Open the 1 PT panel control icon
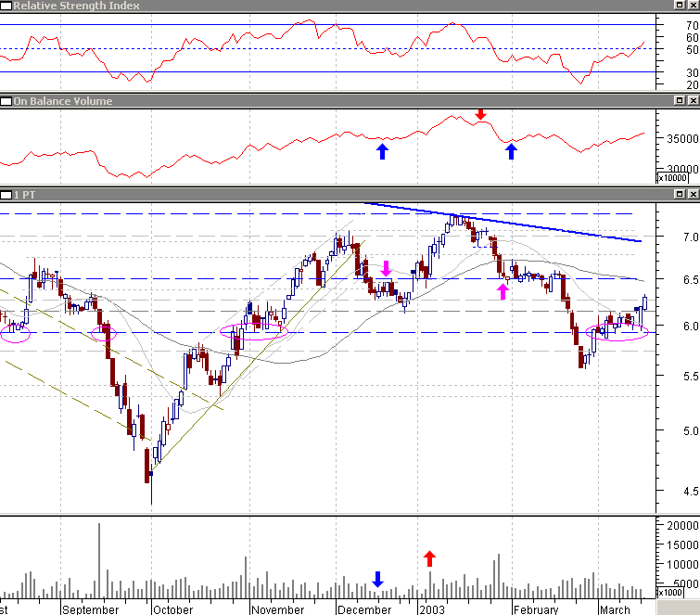 tap(6, 195)
